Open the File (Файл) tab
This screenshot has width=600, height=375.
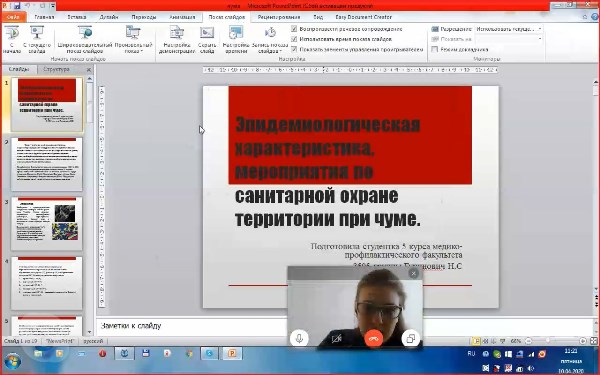point(13,17)
